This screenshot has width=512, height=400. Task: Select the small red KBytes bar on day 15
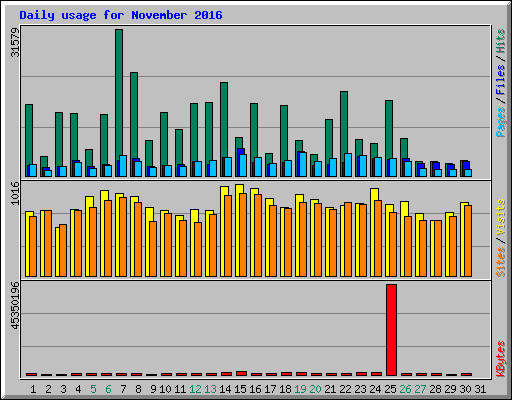pos(241,373)
